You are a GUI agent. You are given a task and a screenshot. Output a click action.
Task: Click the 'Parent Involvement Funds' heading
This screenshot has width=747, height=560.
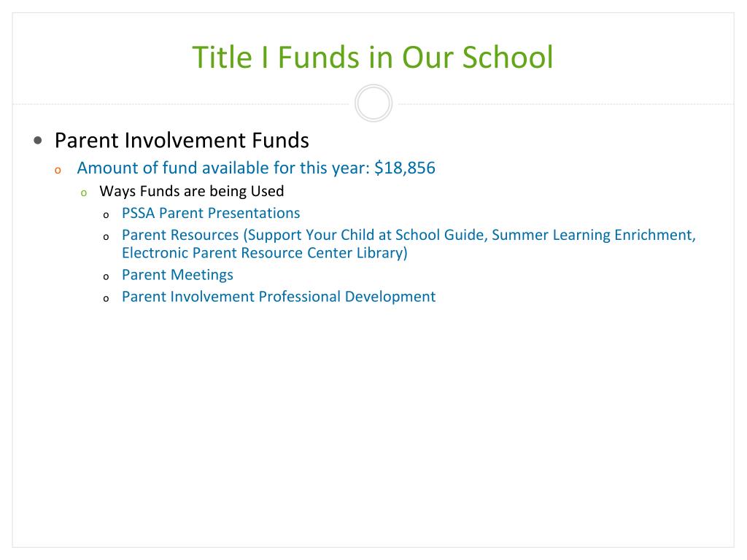click(182, 141)
